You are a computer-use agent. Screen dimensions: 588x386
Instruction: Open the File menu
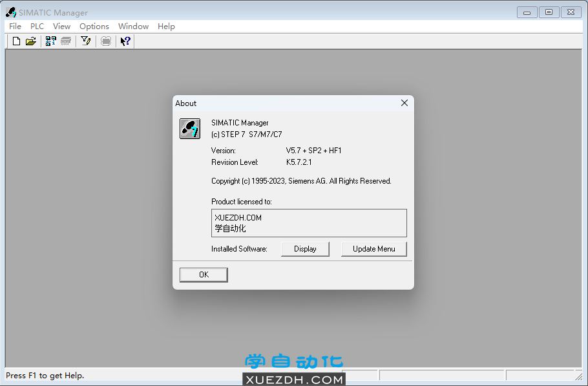coord(15,27)
